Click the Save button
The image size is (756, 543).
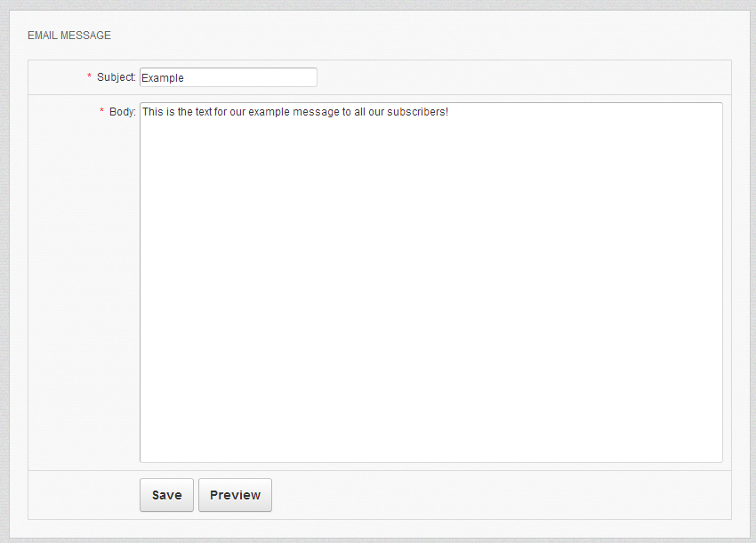coord(166,495)
